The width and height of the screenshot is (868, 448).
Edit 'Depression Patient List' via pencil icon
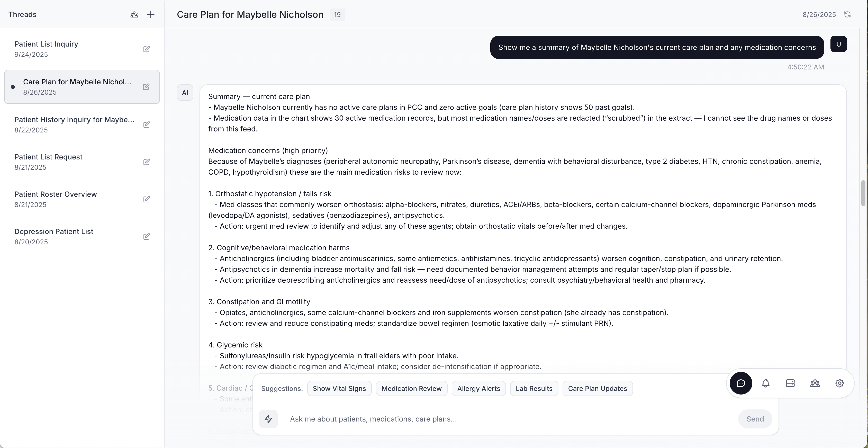(147, 237)
